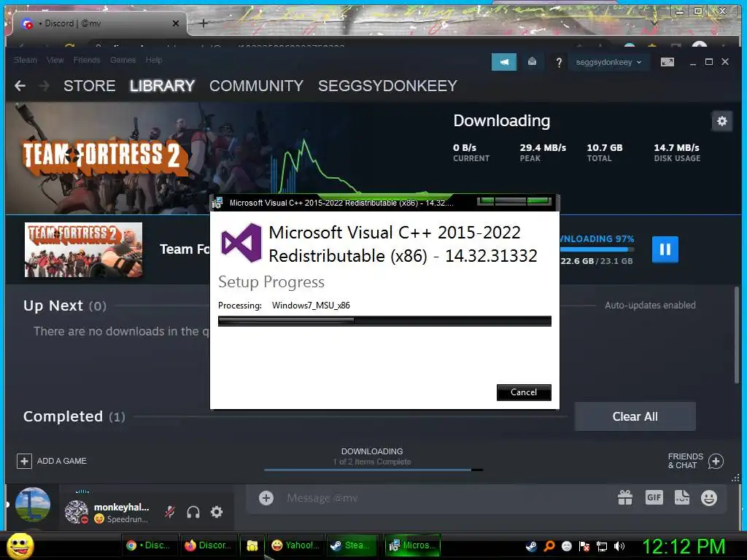Open Discord sticker picker
This screenshot has width=747, height=560.
[682, 497]
